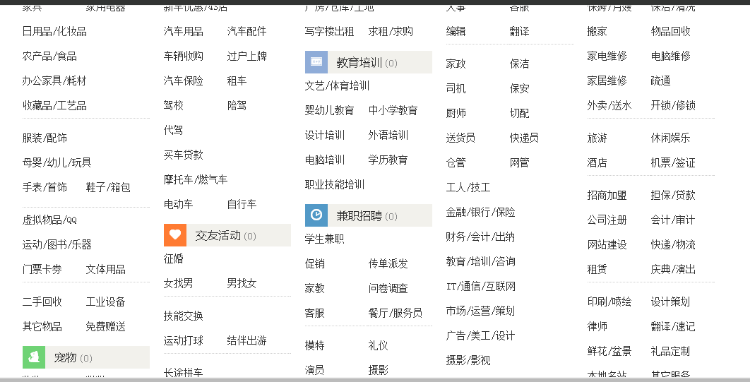Browse 母婴/幼儿/玩具 listings
Viewport: 750px width, 382px height.
(x=57, y=163)
